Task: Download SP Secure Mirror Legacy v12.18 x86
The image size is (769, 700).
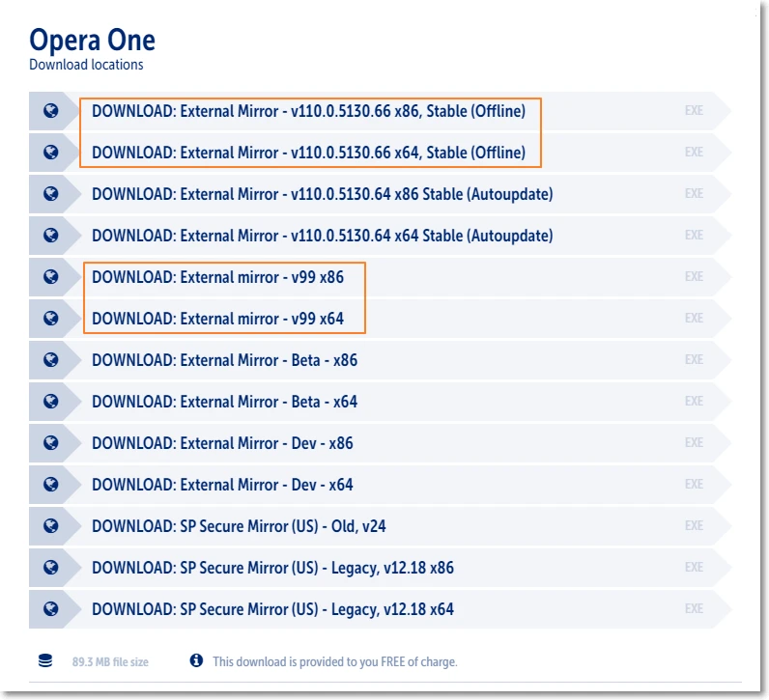Action: click(272, 568)
